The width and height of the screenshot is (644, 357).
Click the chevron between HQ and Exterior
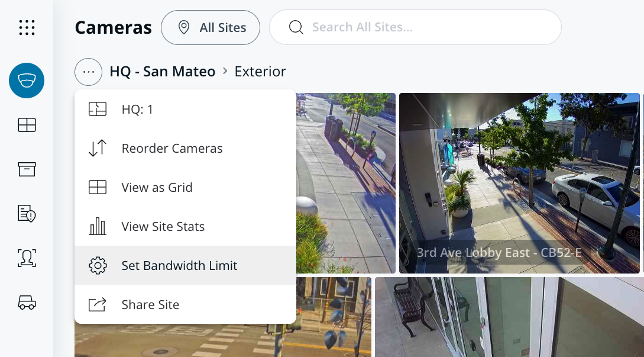pyautogui.click(x=225, y=71)
